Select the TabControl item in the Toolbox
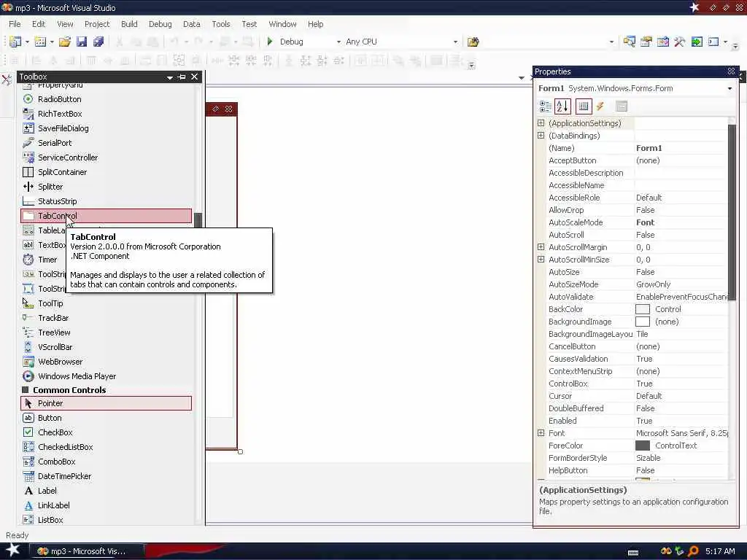The height and width of the screenshot is (560, 747). (x=106, y=216)
